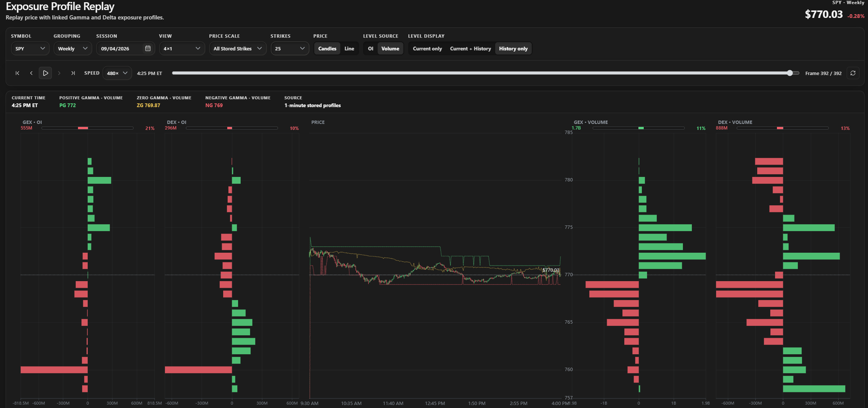Viewport: 868px width, 408px height.
Task: Start replay with the play button
Action: click(x=46, y=73)
